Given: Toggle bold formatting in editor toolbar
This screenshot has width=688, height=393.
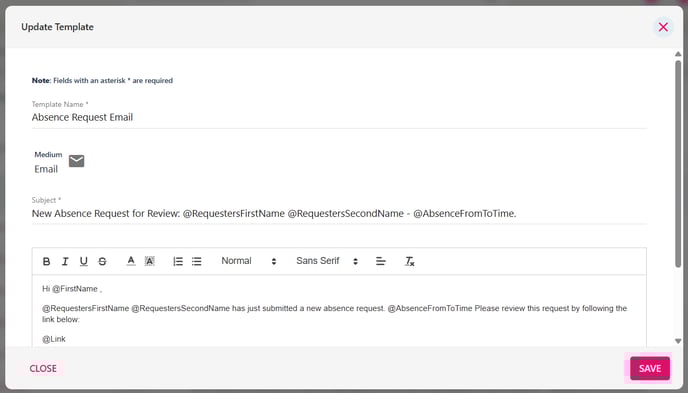Looking at the screenshot, I should (x=47, y=261).
